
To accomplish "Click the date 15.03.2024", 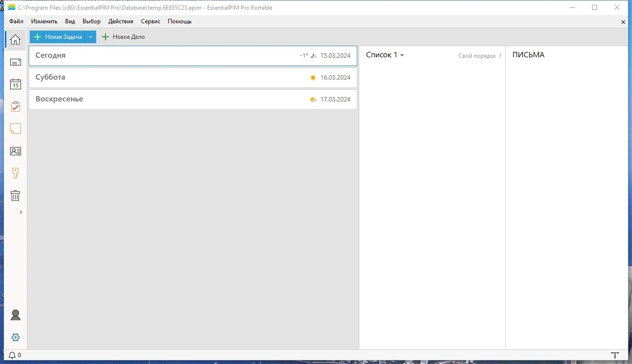I will 335,55.
